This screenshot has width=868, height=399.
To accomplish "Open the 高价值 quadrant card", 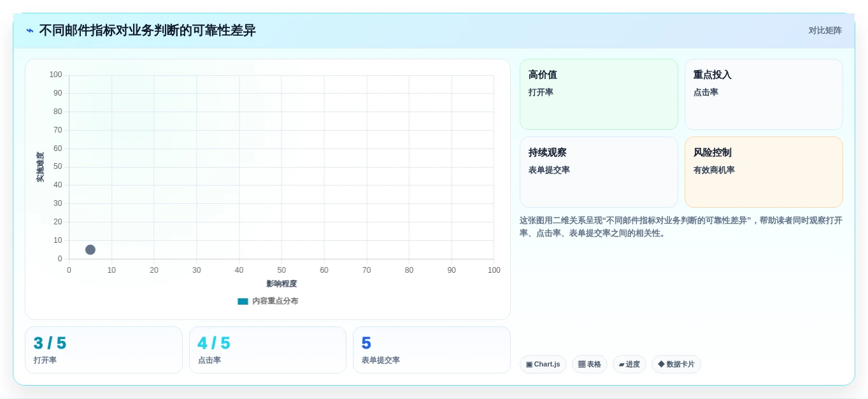I will tap(599, 94).
